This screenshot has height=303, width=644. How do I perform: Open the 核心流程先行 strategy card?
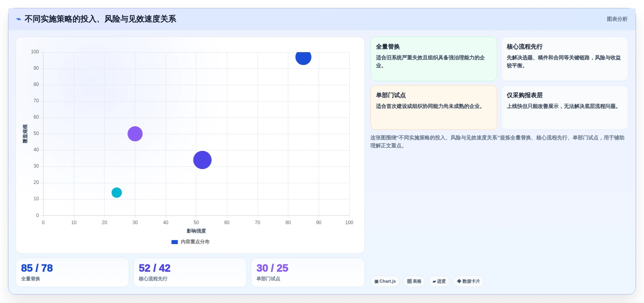tap(565, 59)
